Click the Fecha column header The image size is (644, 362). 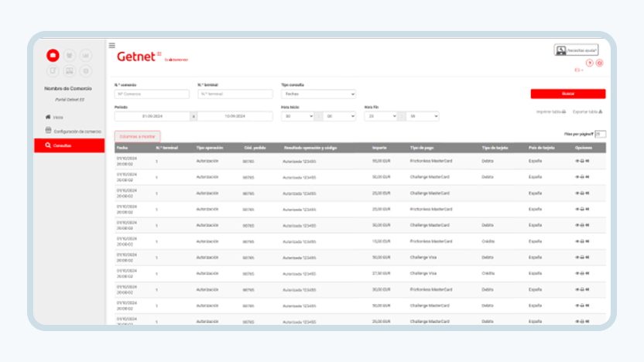coord(122,148)
